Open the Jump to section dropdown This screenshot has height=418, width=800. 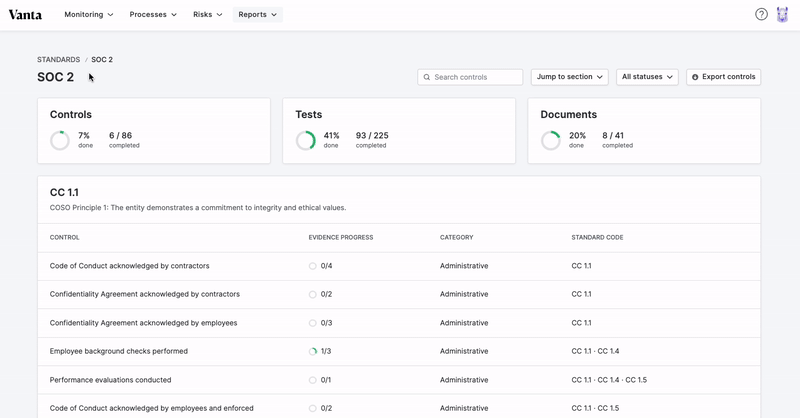[569, 77]
